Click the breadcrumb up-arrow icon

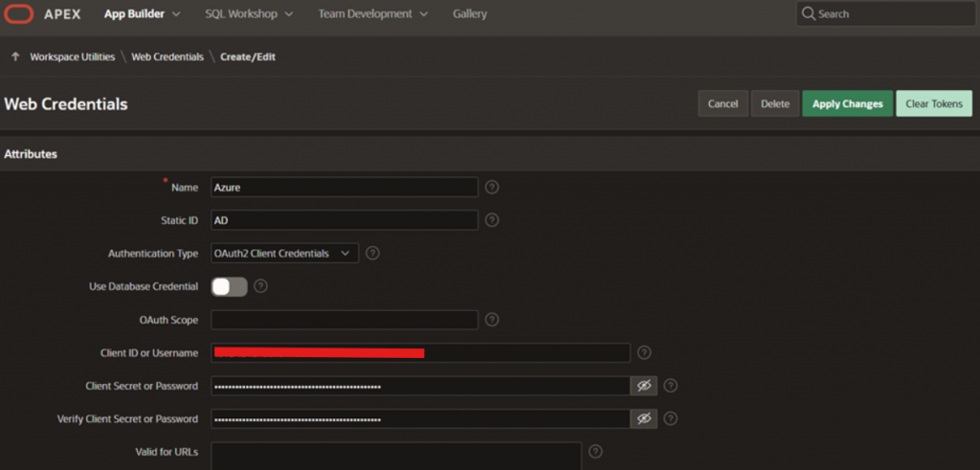[x=15, y=56]
